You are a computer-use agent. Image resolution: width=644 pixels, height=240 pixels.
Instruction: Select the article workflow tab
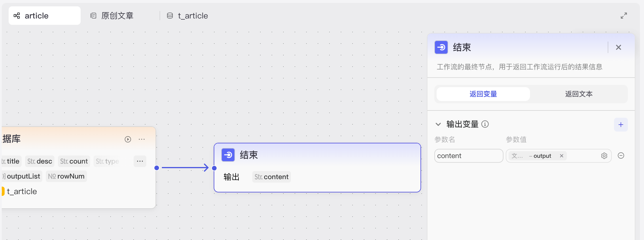pyautogui.click(x=45, y=16)
